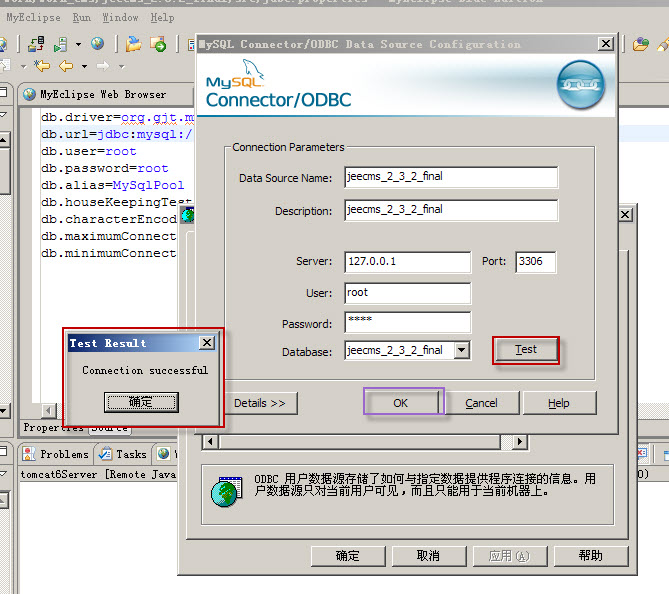Open the Database dropdown arrow
This screenshot has width=669, height=594.
(461, 350)
